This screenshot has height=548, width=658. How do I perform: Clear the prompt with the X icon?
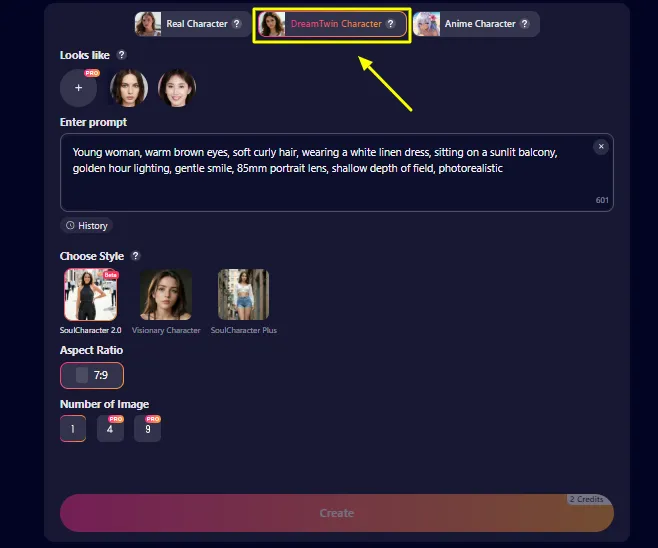tap(601, 146)
